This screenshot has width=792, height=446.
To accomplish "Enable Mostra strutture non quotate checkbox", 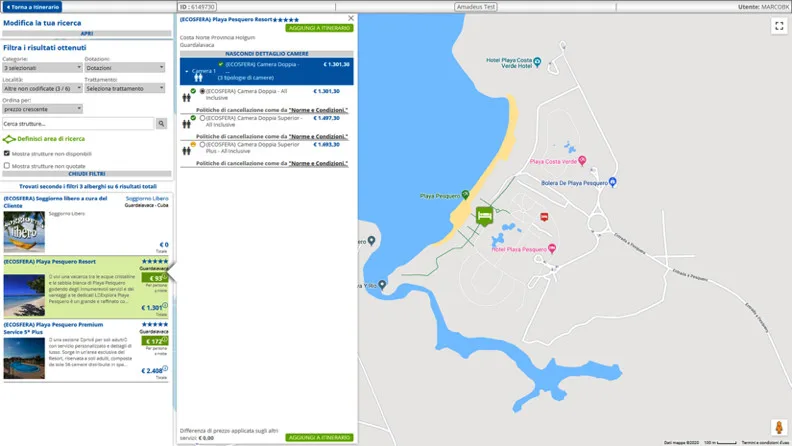I will [7, 165].
